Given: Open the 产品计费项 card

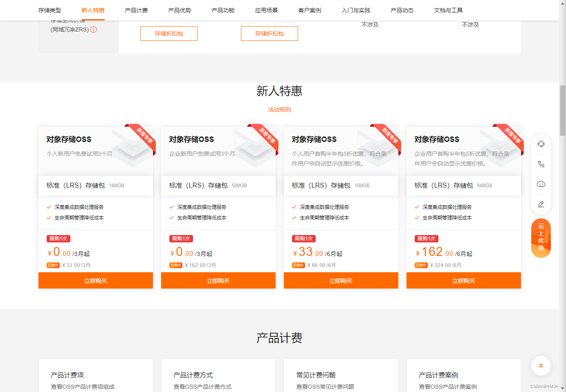Looking at the screenshot, I should [x=96, y=376].
